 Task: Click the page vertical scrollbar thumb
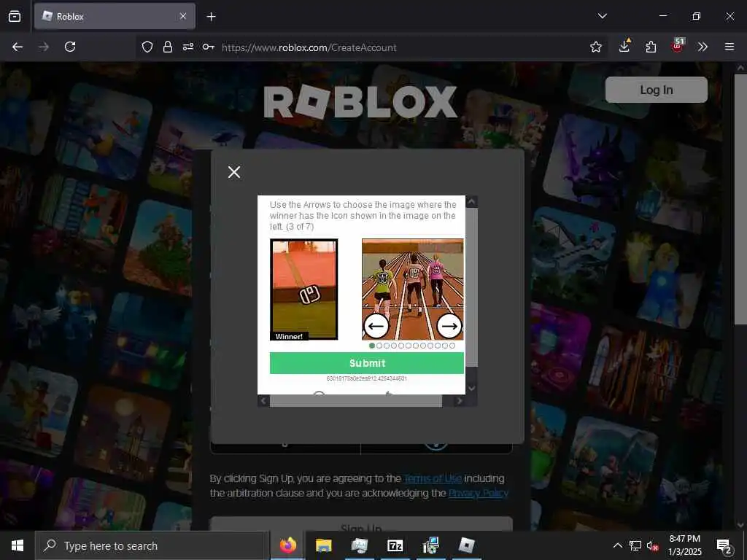pos(740,199)
